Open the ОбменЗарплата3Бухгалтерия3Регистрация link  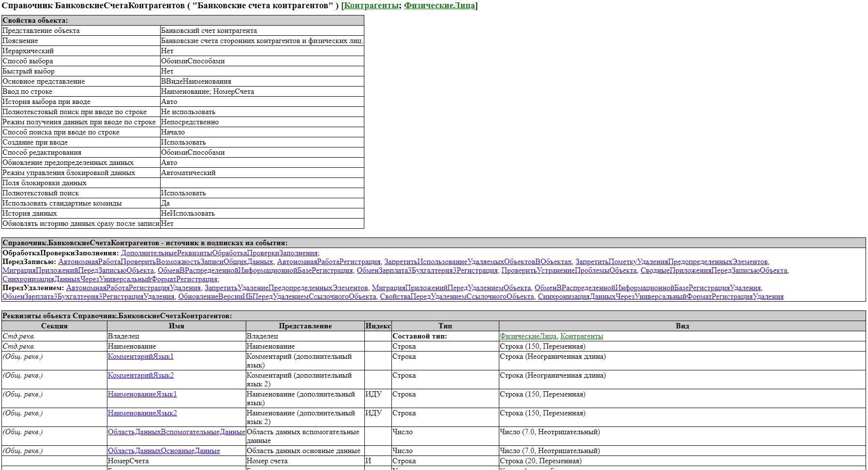[x=427, y=270]
